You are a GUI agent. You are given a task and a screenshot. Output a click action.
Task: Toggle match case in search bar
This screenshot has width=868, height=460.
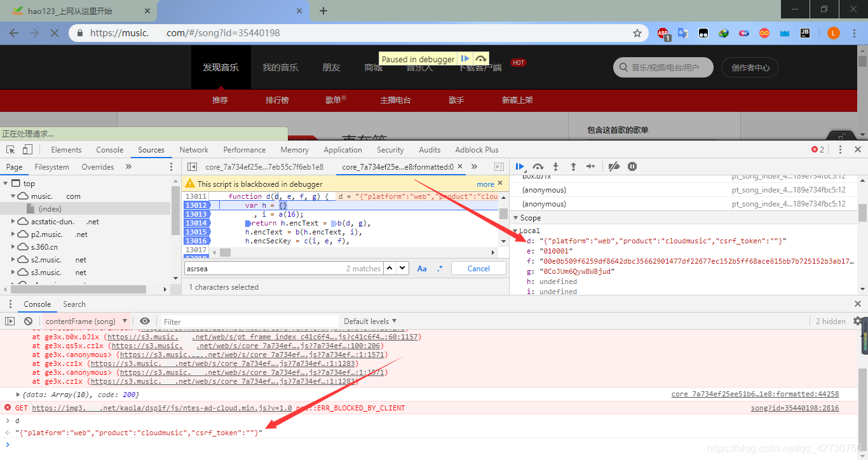pos(422,269)
